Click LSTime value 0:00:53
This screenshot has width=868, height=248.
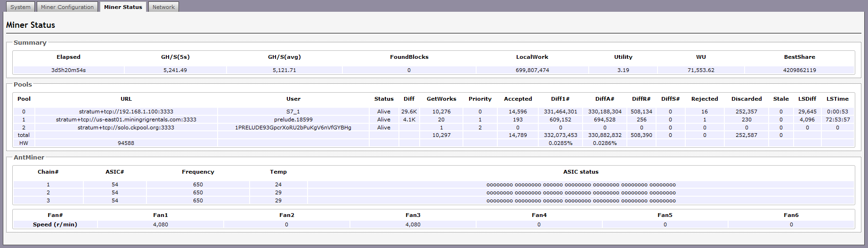point(837,112)
